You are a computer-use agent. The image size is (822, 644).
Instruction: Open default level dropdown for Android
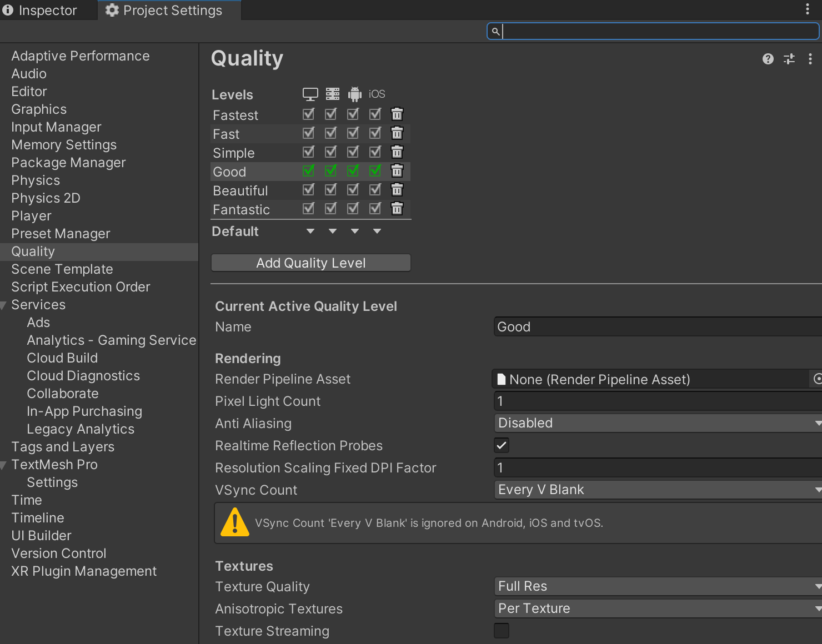(354, 231)
